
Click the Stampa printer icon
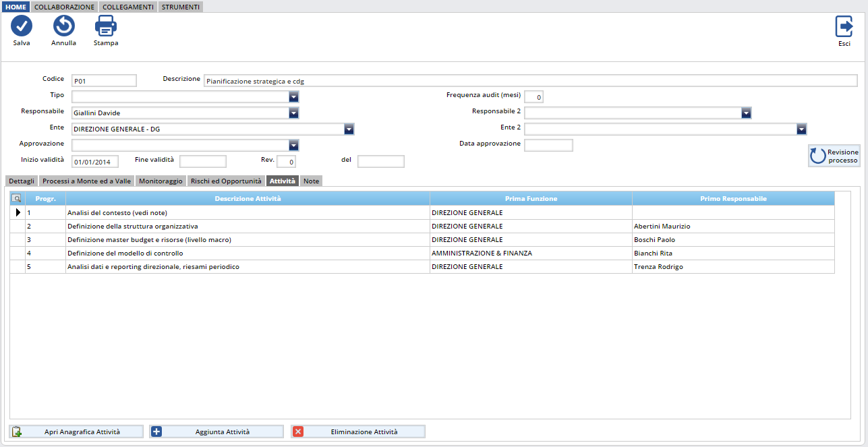pos(106,26)
